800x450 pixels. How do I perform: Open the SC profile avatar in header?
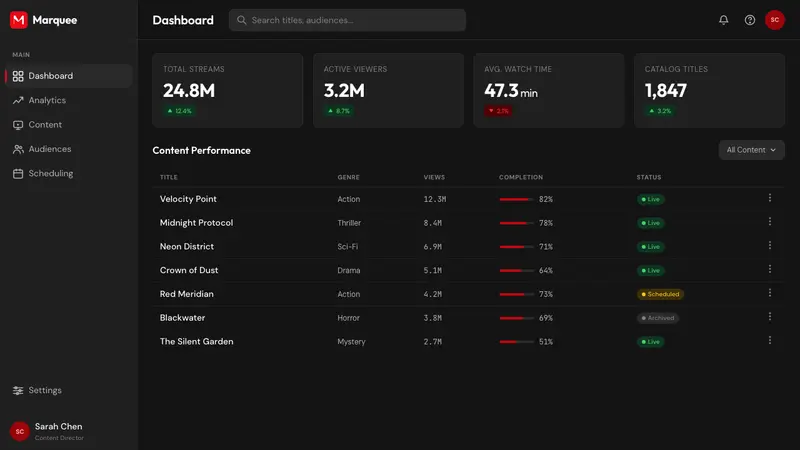774,20
